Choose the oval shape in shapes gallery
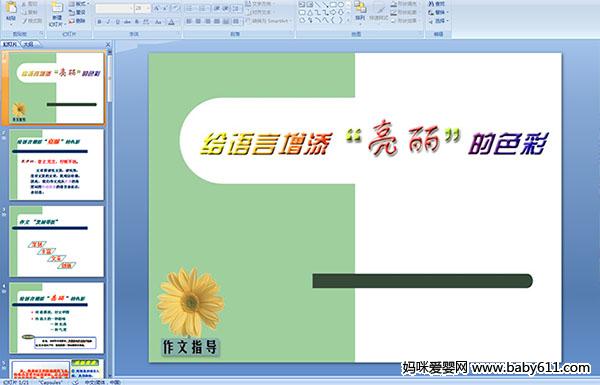 click(341, 5)
